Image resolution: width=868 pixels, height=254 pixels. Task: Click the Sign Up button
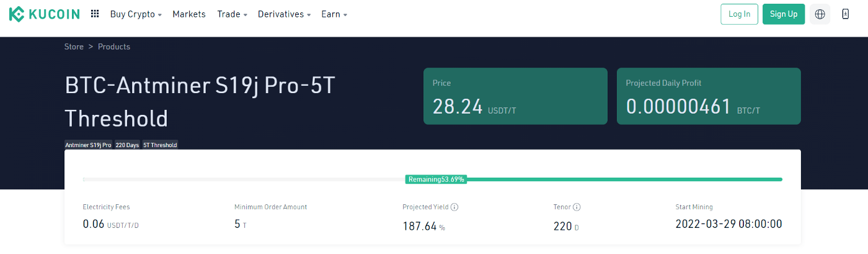(x=784, y=14)
